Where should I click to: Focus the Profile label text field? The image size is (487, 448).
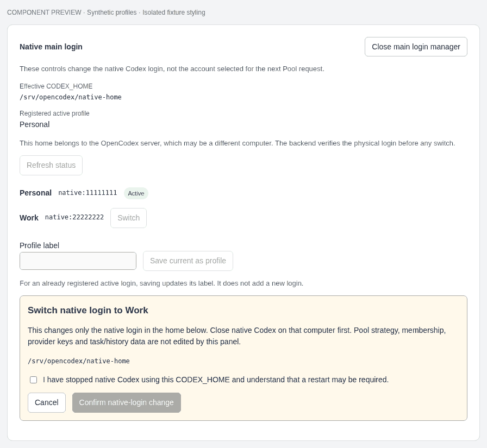tap(78, 261)
